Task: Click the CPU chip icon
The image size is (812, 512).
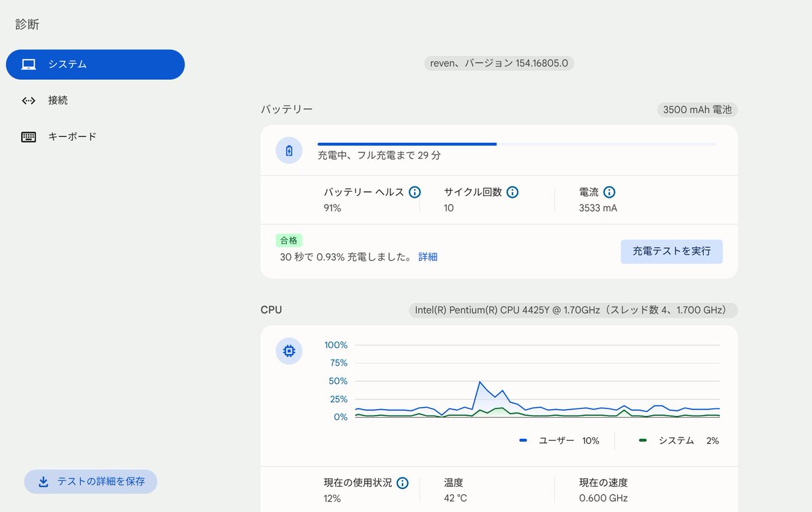Action: tap(289, 351)
